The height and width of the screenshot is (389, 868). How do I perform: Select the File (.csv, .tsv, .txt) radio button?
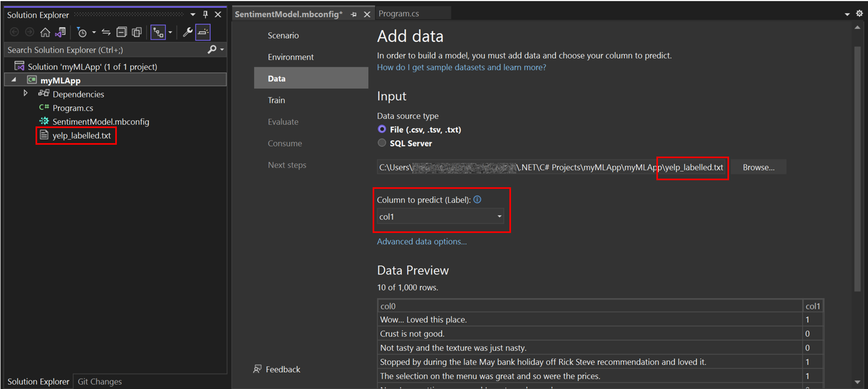(382, 129)
